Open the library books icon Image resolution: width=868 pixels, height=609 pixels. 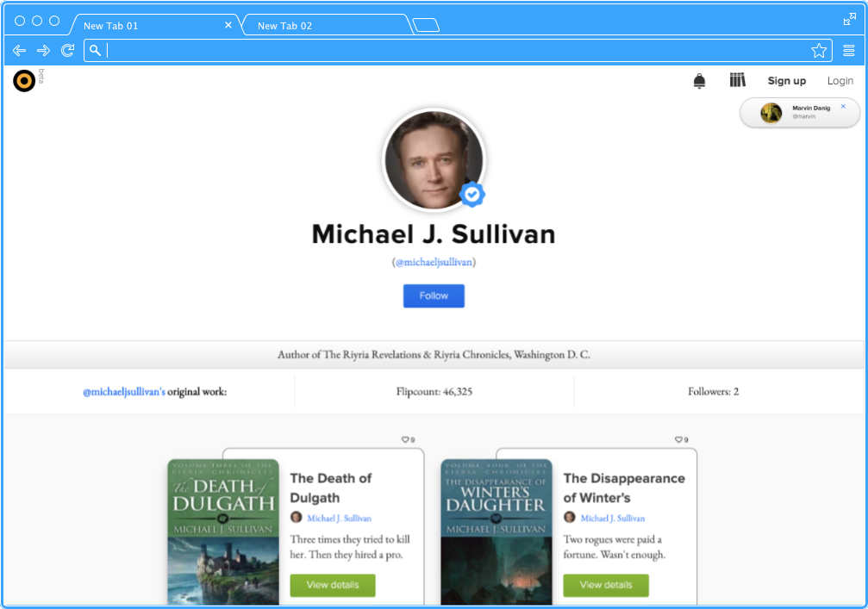click(x=737, y=81)
